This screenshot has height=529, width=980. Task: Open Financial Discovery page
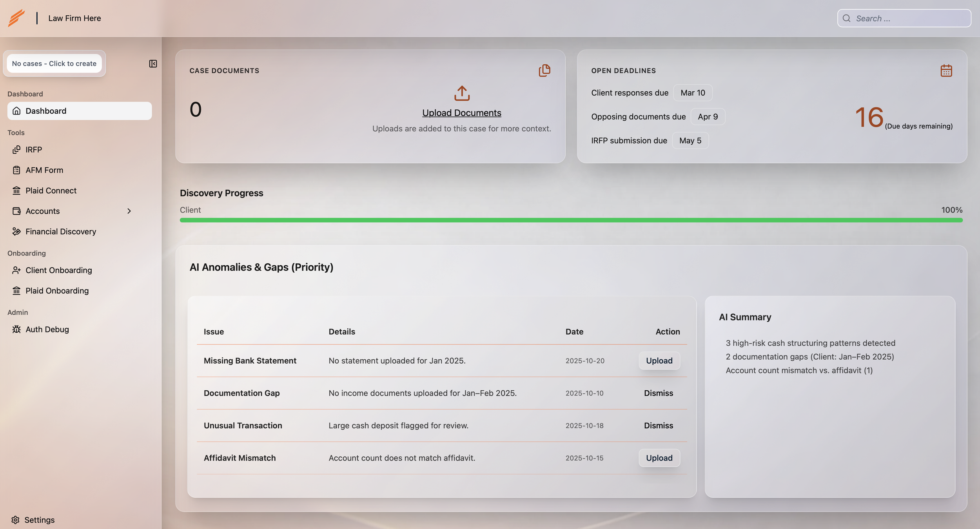tap(61, 232)
